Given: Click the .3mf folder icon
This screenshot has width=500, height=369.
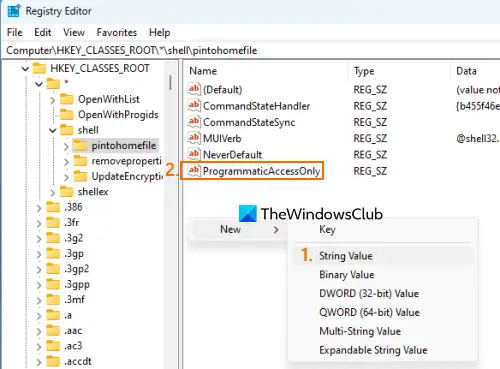Looking at the screenshot, I should (53, 300).
